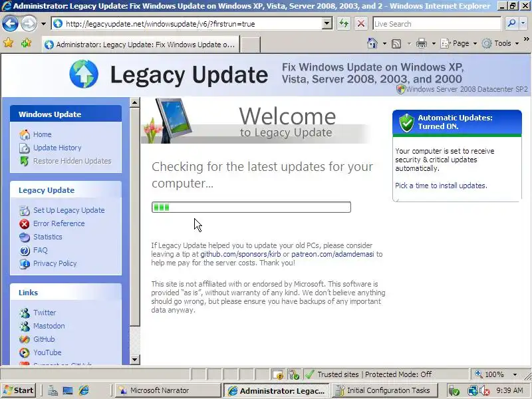532x399 pixels.
Task: Expand the feeds dropdown arrow
Action: (x=409, y=43)
